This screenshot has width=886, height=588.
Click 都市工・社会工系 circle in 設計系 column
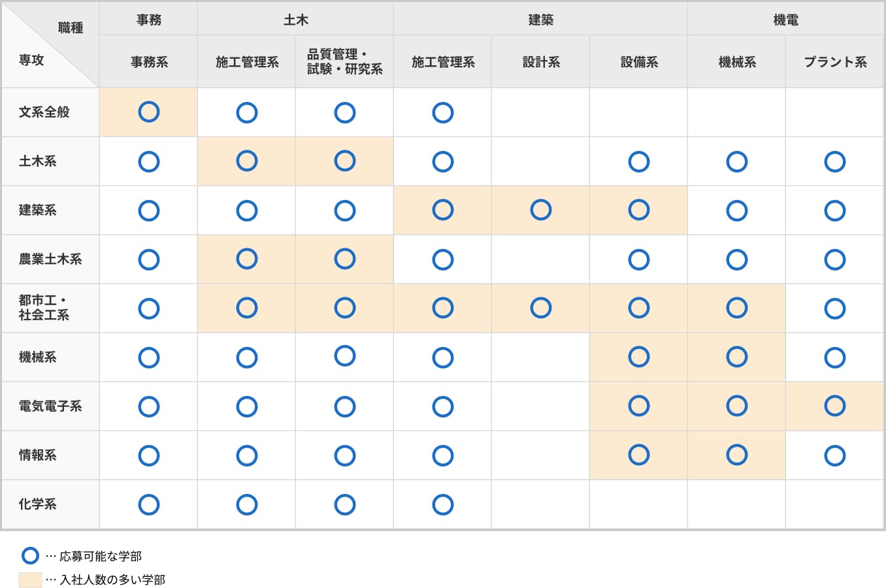click(541, 308)
